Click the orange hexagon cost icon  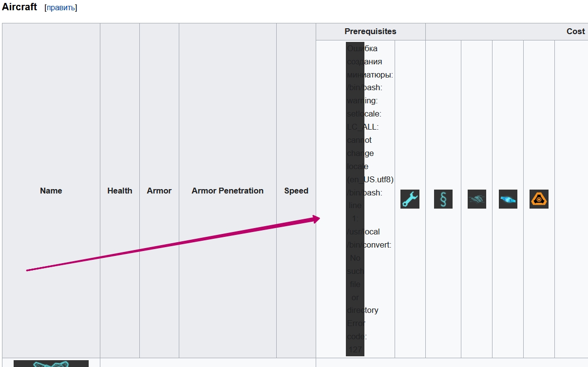point(539,199)
